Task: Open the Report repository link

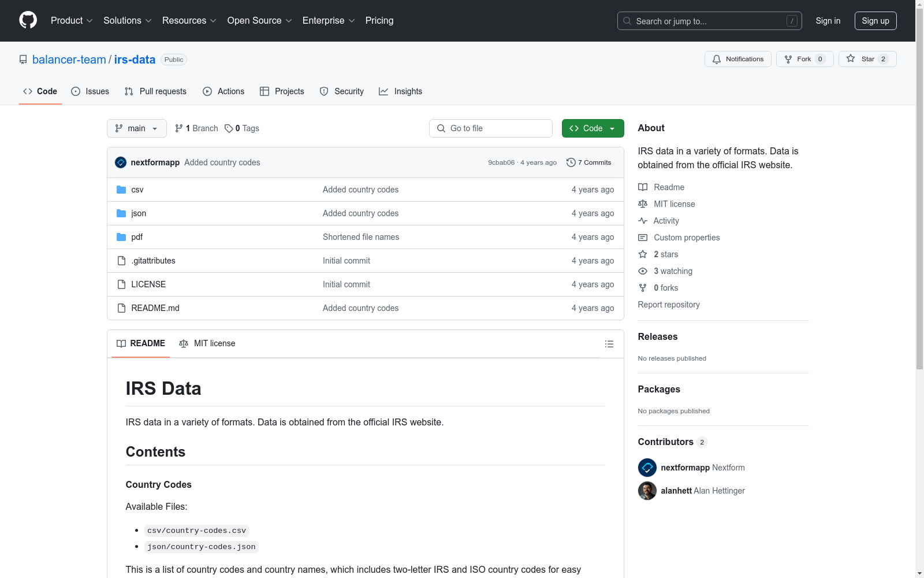Action: tap(669, 305)
